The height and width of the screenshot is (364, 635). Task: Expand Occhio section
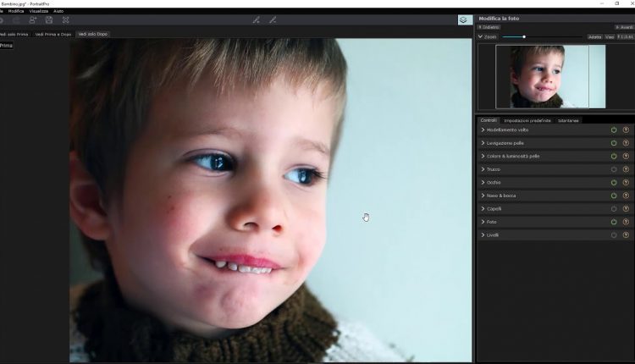483,183
